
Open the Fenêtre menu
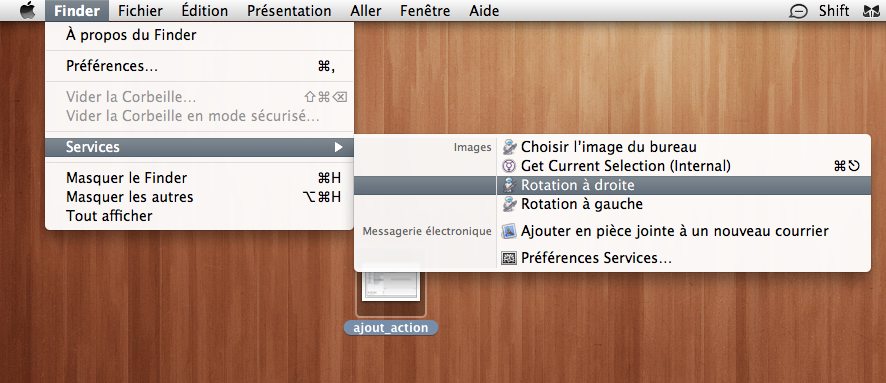pos(425,10)
